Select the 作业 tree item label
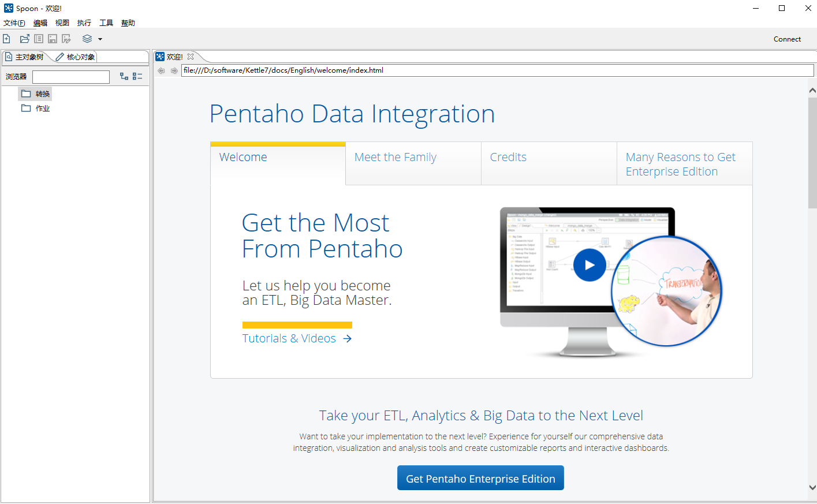 point(43,108)
